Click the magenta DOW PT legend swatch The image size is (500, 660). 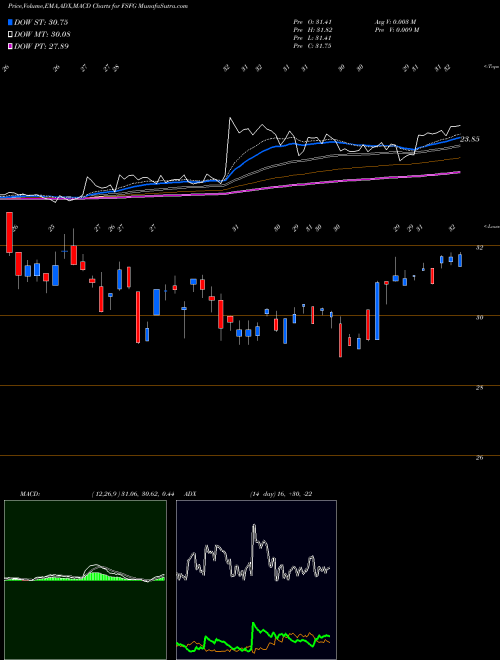(10, 46)
